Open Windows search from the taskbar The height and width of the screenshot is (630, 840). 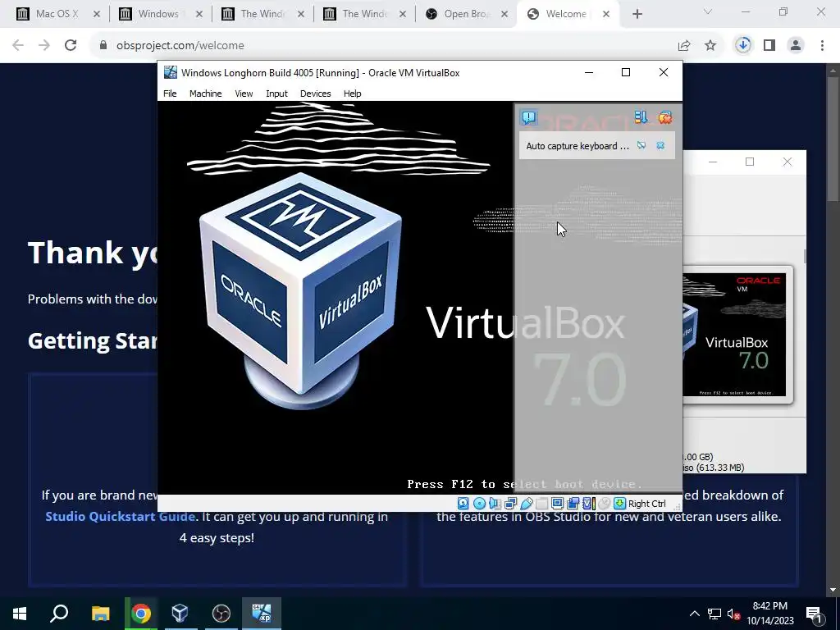[59, 614]
